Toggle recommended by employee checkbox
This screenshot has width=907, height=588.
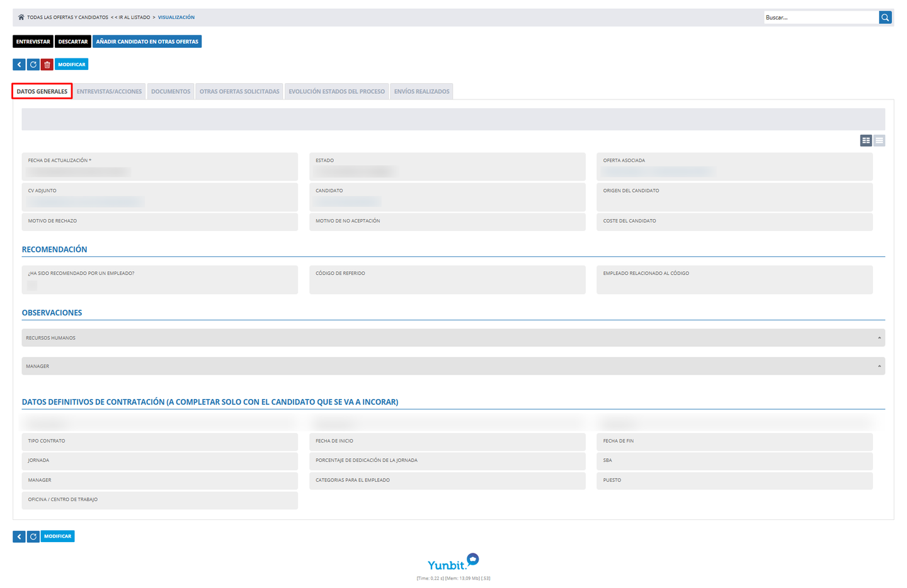[x=32, y=285]
